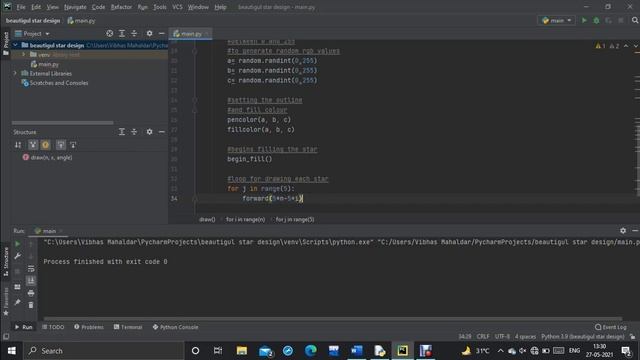The image size is (640, 360).
Task: Click the 'for j in range(5)' breadcrumb
Action: (x=295, y=220)
